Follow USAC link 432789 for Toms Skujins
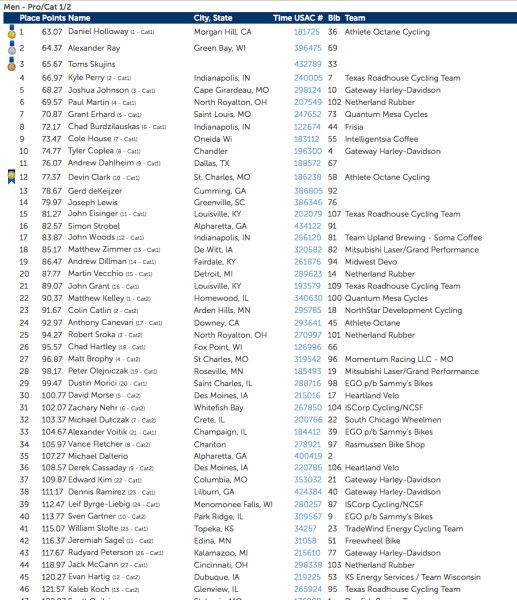This screenshot has width=517, height=600. pos(308,64)
